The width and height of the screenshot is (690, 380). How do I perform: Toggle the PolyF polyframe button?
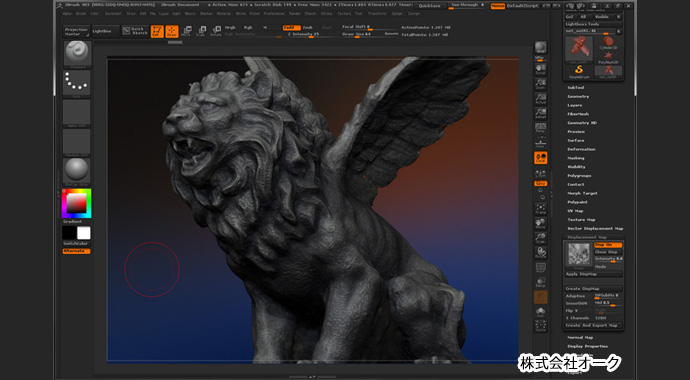[540, 267]
